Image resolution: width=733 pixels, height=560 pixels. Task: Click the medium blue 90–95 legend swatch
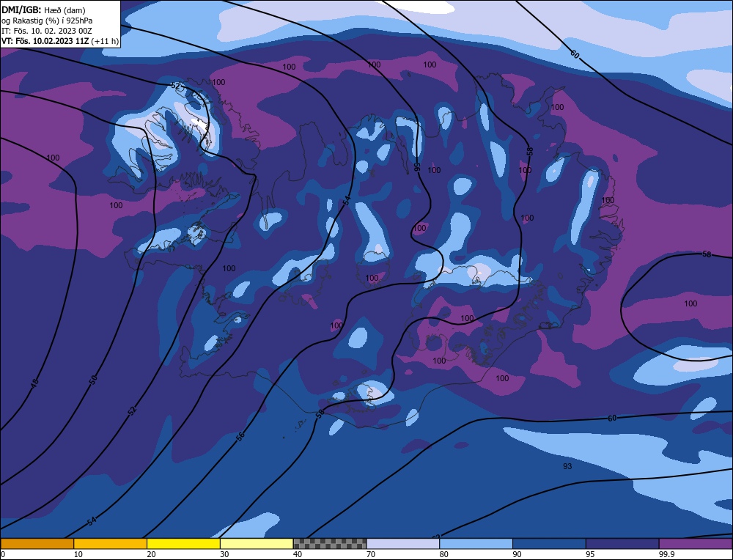[x=549, y=544]
